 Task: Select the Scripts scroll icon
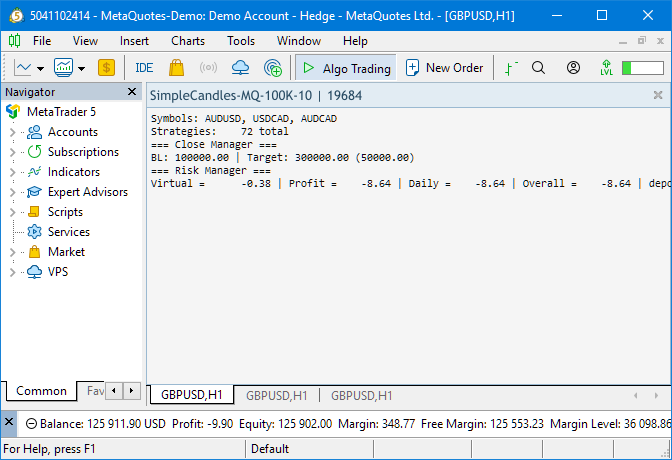[x=34, y=212]
